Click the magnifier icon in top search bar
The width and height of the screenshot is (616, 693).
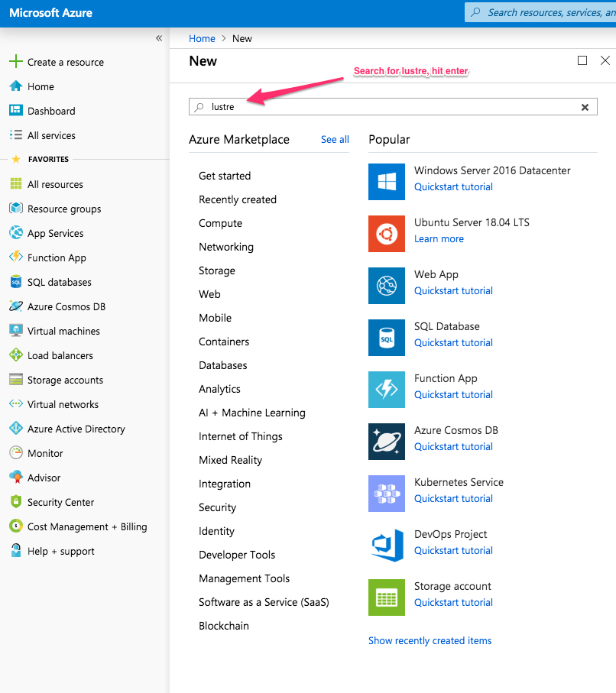pyautogui.click(x=476, y=12)
